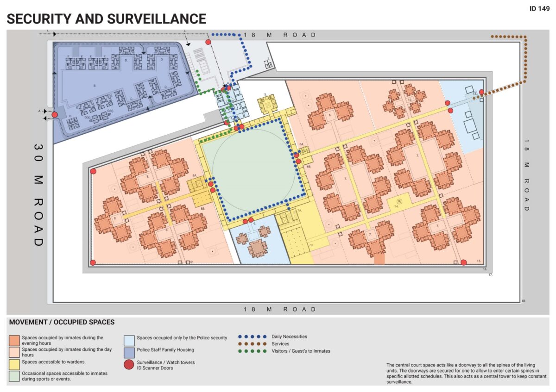Click "Visitors / Guest's to Inmates" legend text
556x392 pixels.
pos(301,351)
